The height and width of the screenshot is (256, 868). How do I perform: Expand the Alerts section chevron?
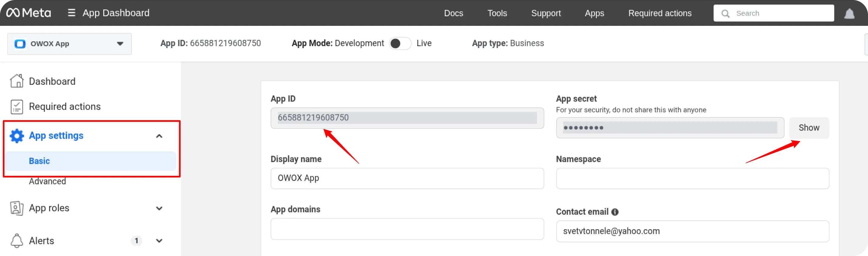(x=159, y=241)
